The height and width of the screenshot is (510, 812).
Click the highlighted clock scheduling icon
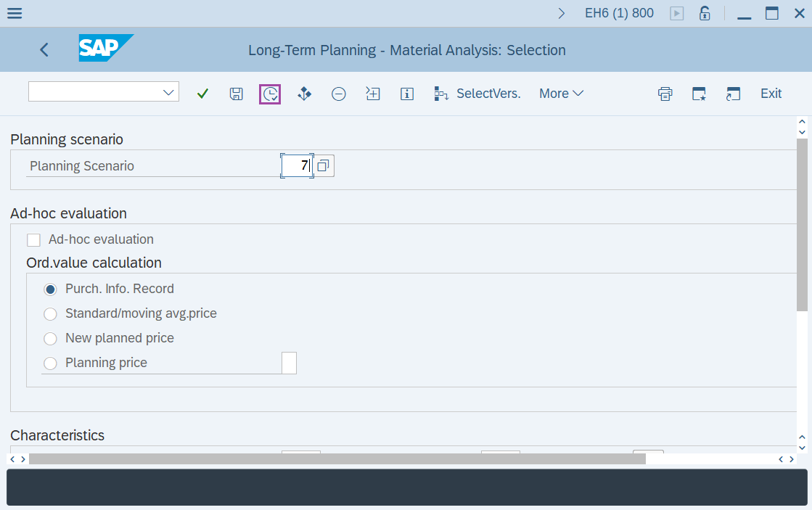coord(269,94)
